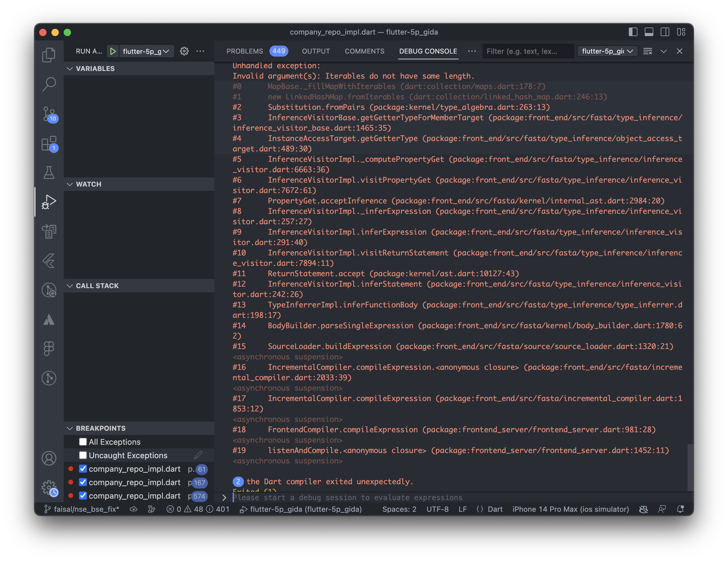Start debugging with the green play button

(113, 51)
